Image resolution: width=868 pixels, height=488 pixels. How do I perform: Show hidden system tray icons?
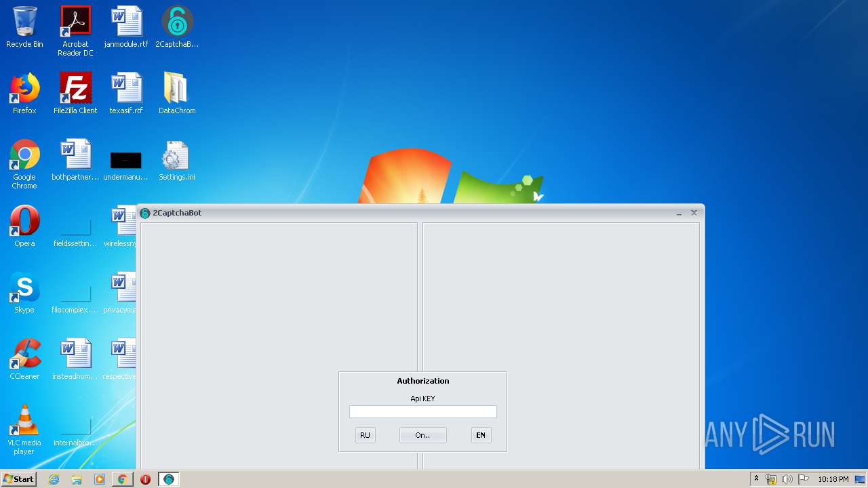(x=757, y=479)
